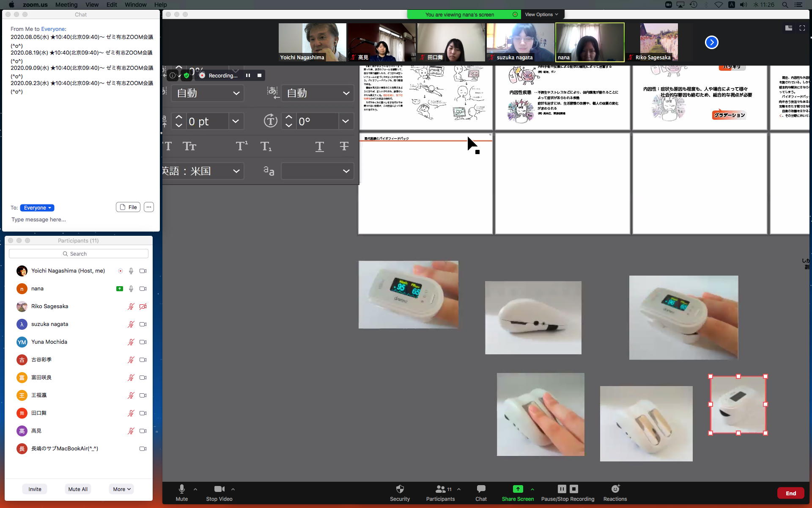Click the Mute All button
This screenshot has height=508, width=812.
click(78, 489)
